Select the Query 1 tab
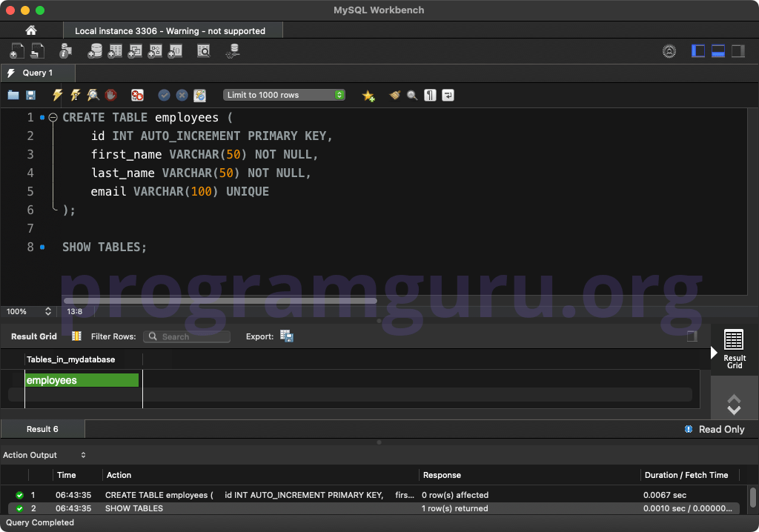The height and width of the screenshot is (532, 759). click(38, 73)
